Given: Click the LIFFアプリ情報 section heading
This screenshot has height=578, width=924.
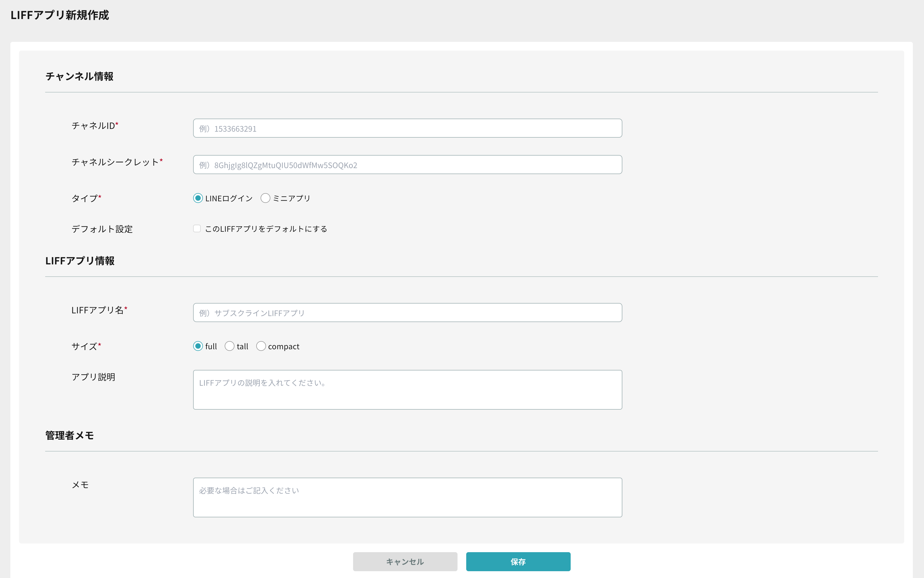Looking at the screenshot, I should [x=80, y=261].
